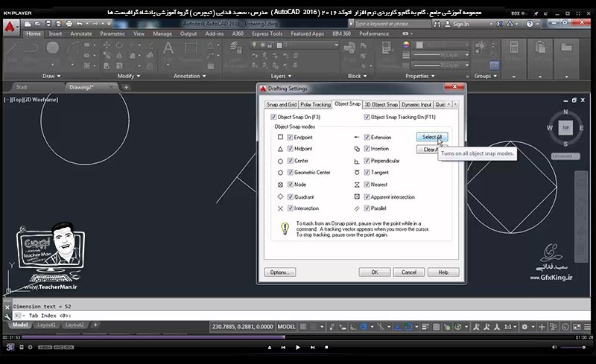The width and height of the screenshot is (596, 364).
Task: Expand the Draw panel
Action: (x=51, y=76)
